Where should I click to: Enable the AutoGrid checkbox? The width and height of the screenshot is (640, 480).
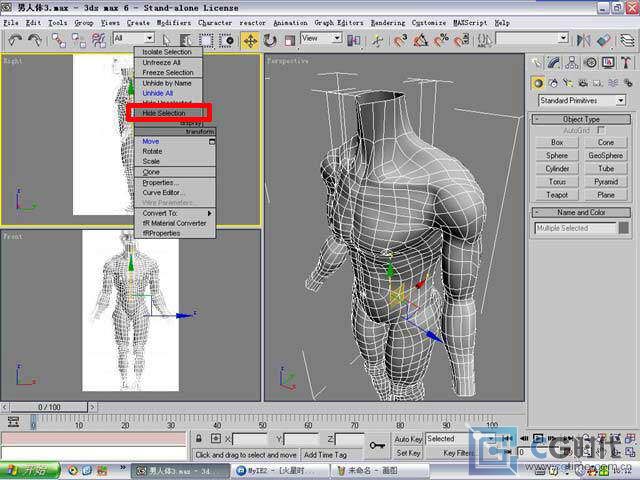click(601, 130)
